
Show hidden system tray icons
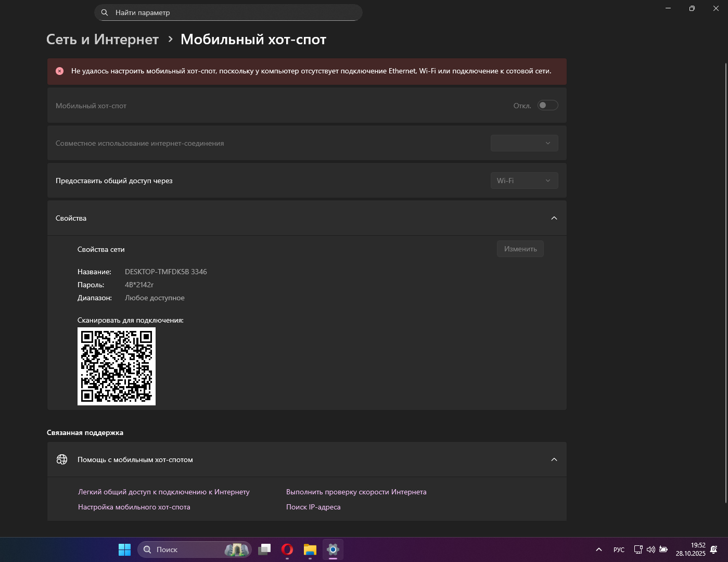(599, 550)
